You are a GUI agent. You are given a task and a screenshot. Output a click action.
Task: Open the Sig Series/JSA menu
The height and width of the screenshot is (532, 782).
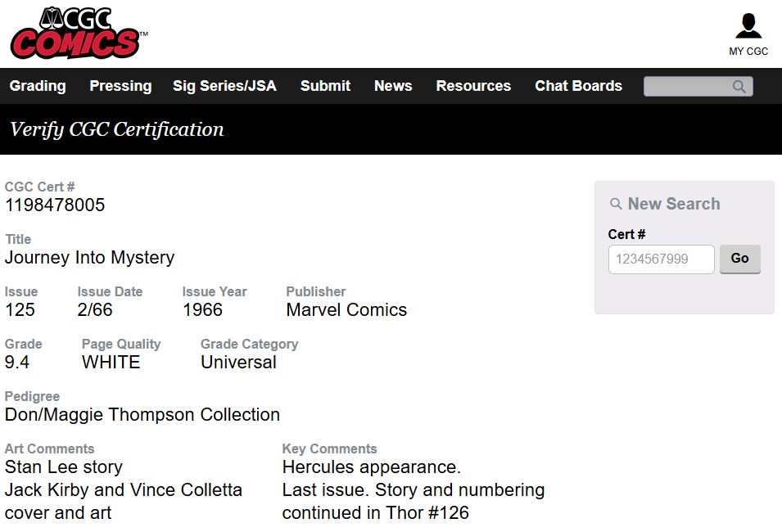pos(224,86)
